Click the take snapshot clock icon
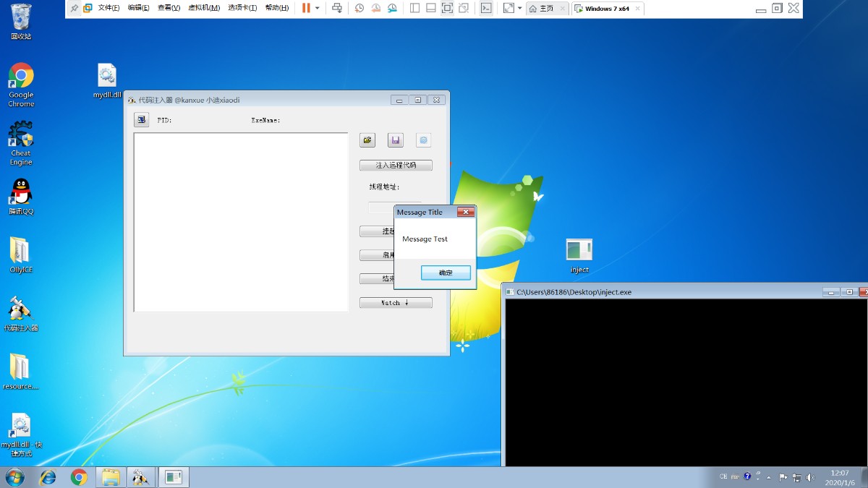Screen dimensions: 868x488 pos(359,8)
